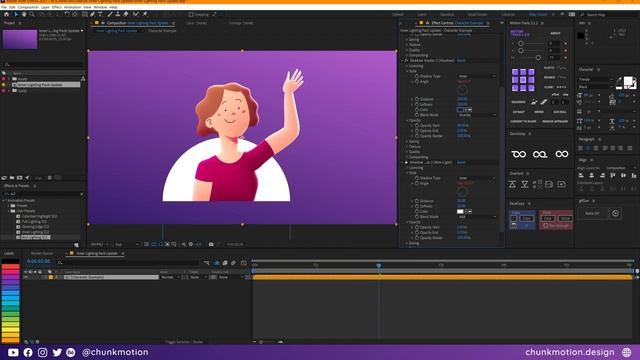The image size is (640, 360).
Task: Click blue Color swatch in first Shadow effect
Action: click(x=460, y=110)
